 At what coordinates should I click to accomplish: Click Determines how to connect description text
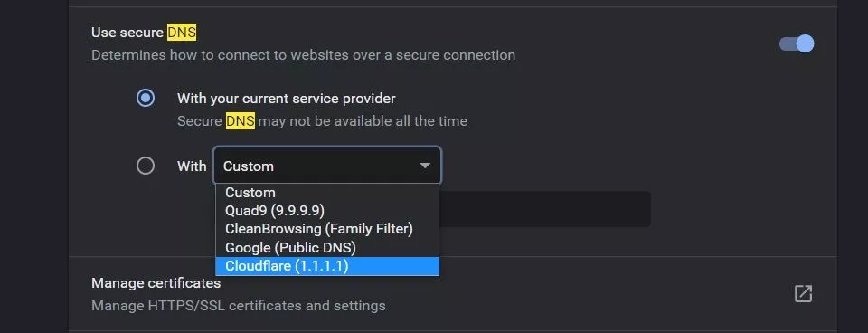coord(304,55)
